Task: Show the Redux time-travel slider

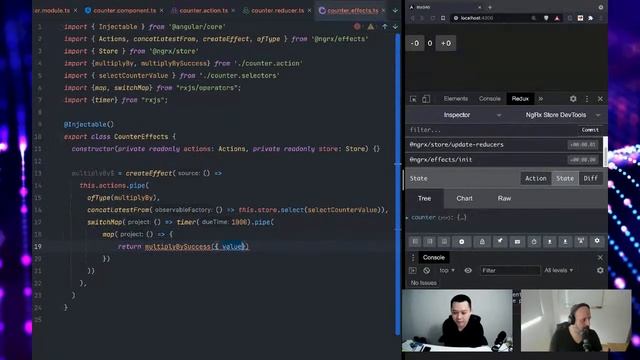Action: [x=534, y=242]
